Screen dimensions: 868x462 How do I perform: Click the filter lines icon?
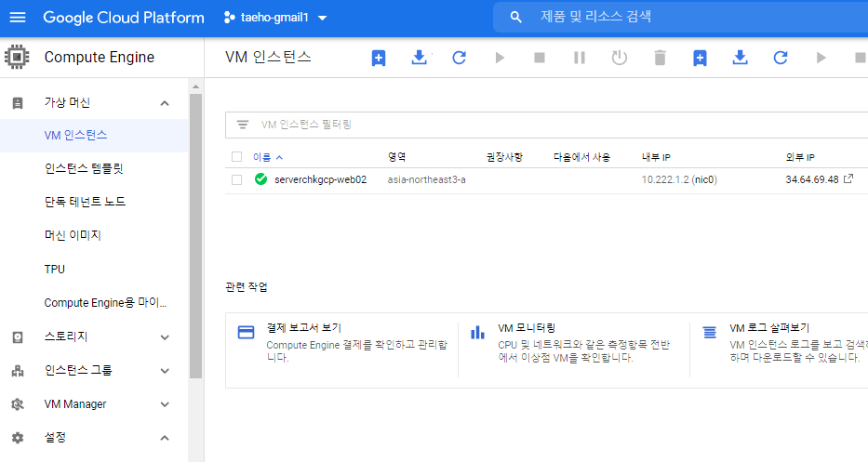(x=243, y=125)
